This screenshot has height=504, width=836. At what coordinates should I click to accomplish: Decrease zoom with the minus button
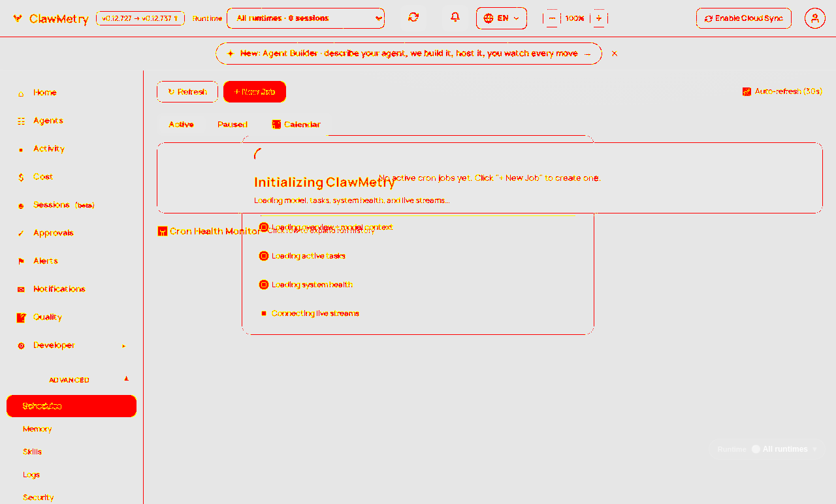552,18
